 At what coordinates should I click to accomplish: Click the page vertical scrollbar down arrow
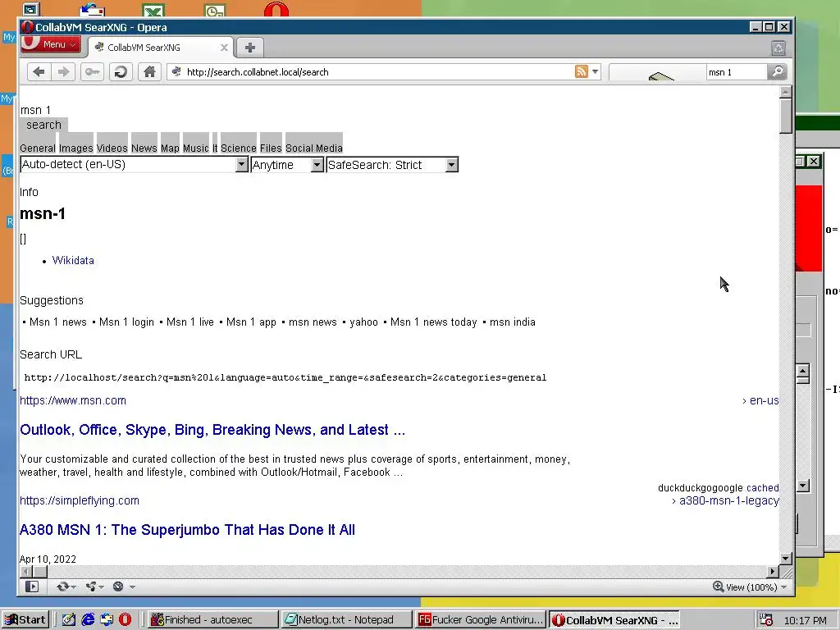pos(786,558)
